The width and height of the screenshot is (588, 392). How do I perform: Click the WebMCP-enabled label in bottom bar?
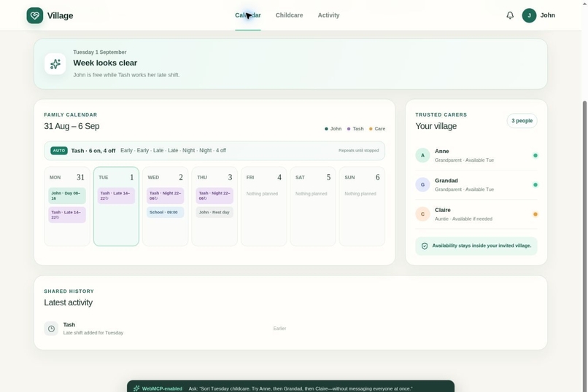point(162,388)
